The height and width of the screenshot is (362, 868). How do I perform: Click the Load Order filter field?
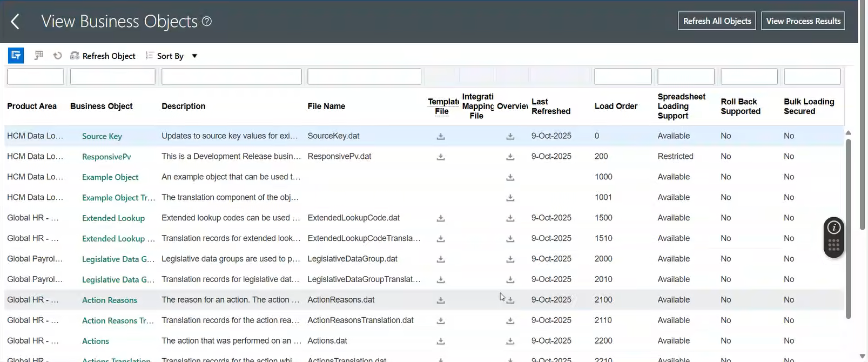pyautogui.click(x=623, y=76)
